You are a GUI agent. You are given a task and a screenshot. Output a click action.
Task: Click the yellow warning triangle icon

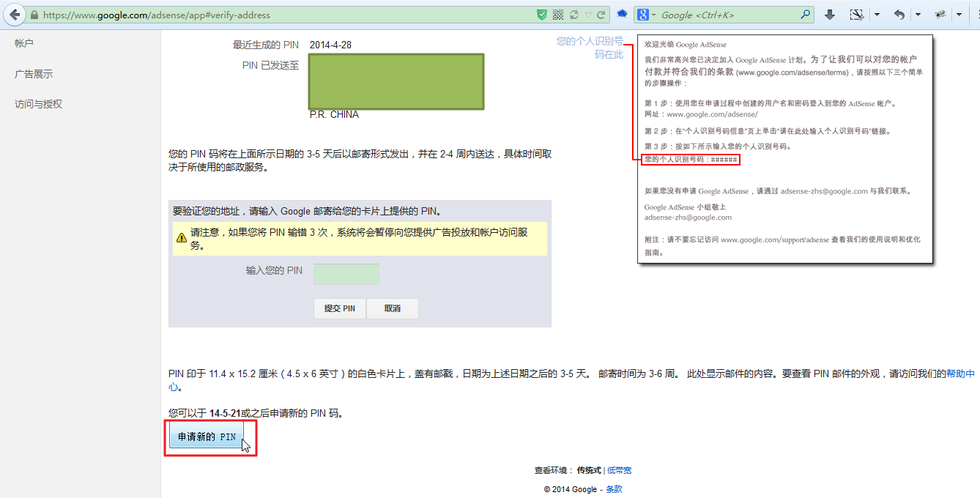point(181,237)
